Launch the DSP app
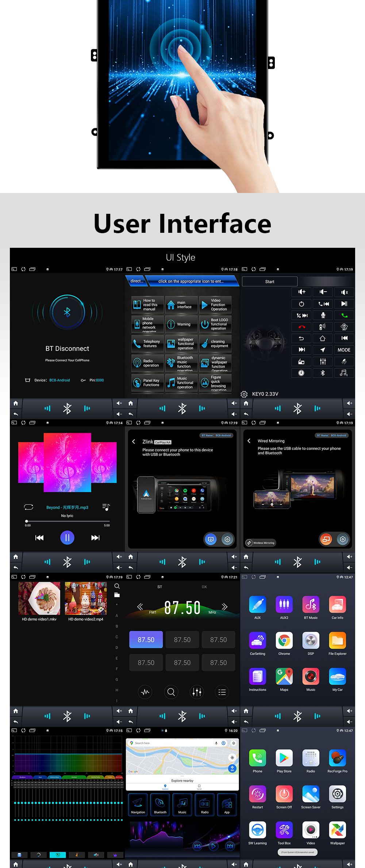 tap(311, 640)
